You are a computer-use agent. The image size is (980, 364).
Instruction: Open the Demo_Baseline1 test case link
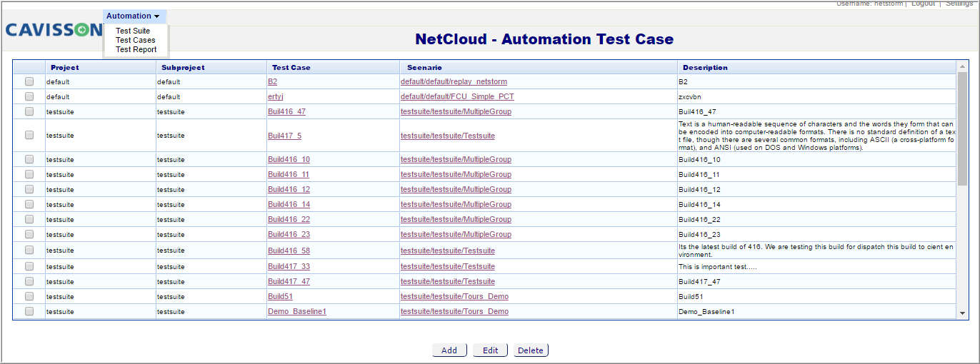tap(297, 312)
